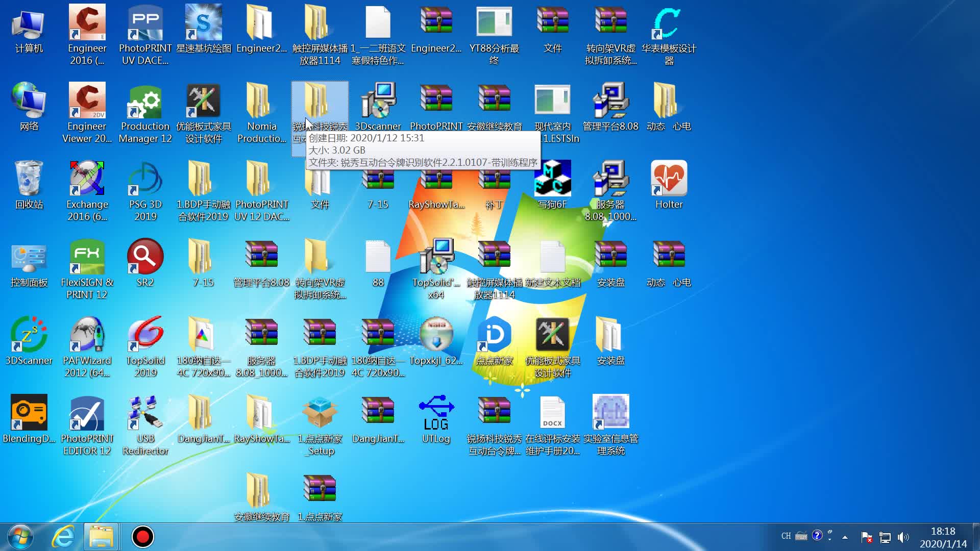Image resolution: width=980 pixels, height=551 pixels.
Task: Open 控制面板 control panel icon
Action: pyautogui.click(x=29, y=264)
